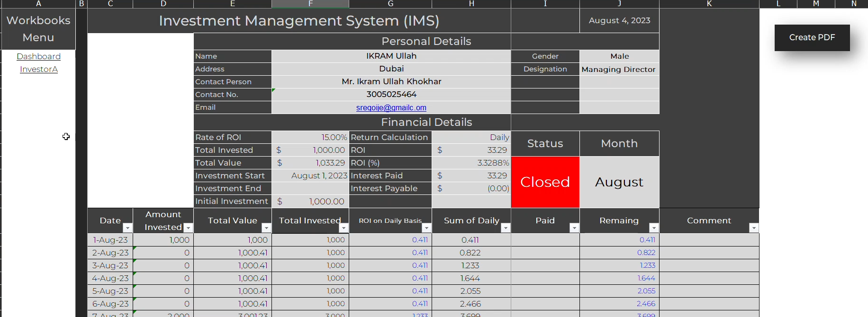Screen dimensions: 868x317
Task: Select the Gender value Male
Action: click(619, 56)
